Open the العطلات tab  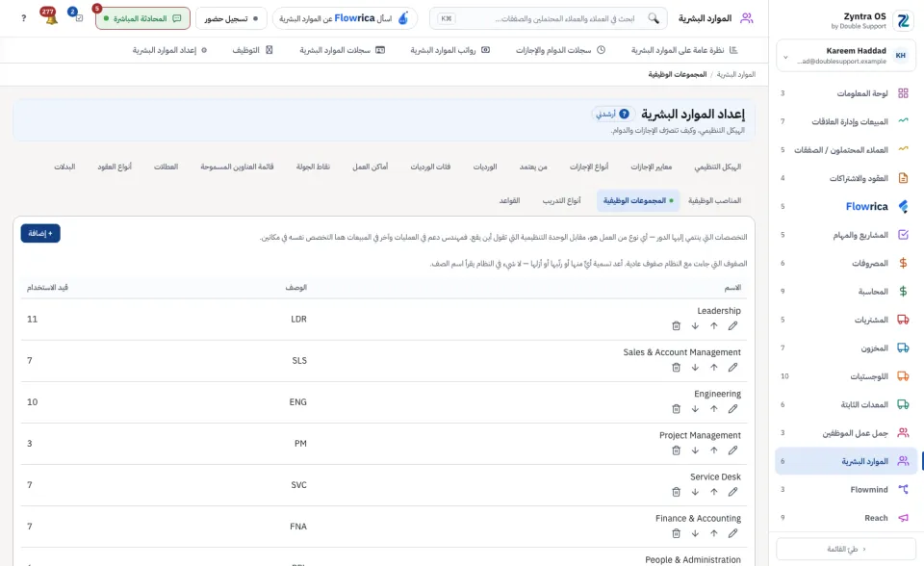tap(166, 167)
